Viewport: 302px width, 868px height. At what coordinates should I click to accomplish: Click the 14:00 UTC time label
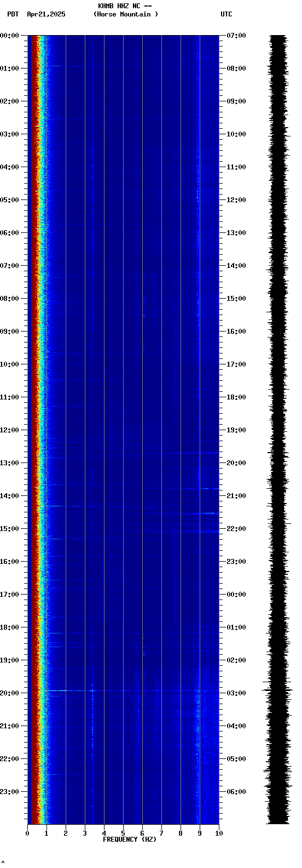[x=236, y=266]
